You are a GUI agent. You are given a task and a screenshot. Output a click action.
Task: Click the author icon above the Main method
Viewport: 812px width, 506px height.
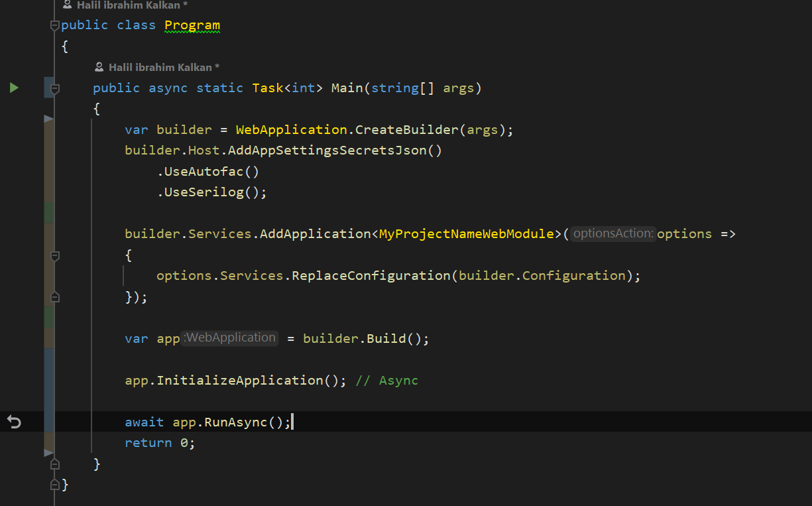[x=99, y=66]
